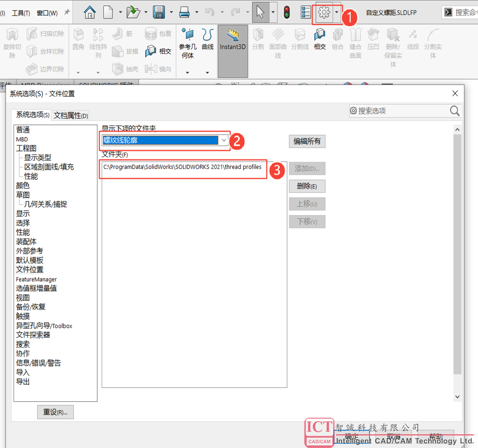Click the Mirror (镜向) tool
The image size is (478, 448).
pos(158,69)
